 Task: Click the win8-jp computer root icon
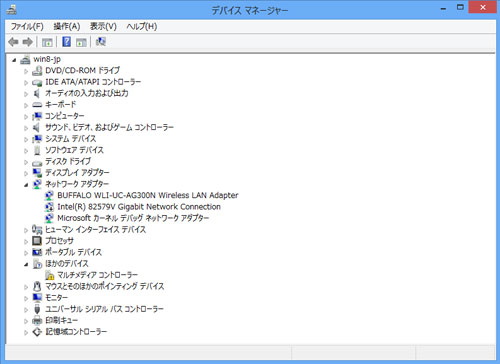tap(25, 60)
